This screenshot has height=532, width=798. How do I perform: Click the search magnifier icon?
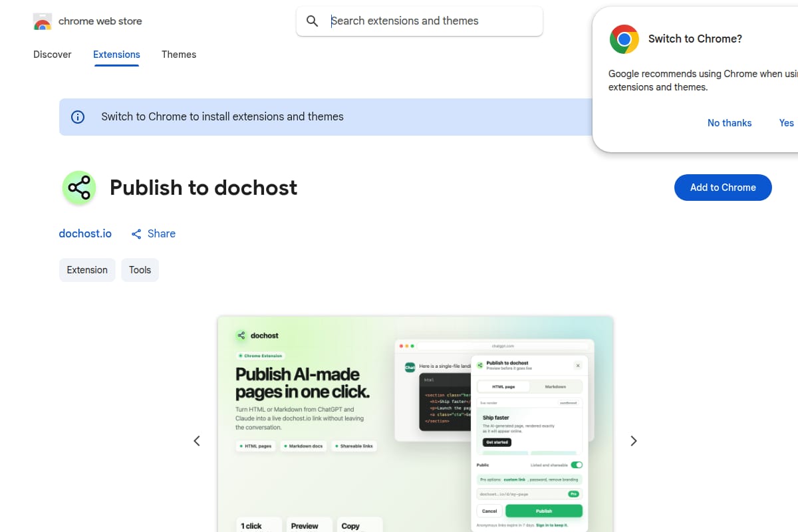pyautogui.click(x=313, y=21)
